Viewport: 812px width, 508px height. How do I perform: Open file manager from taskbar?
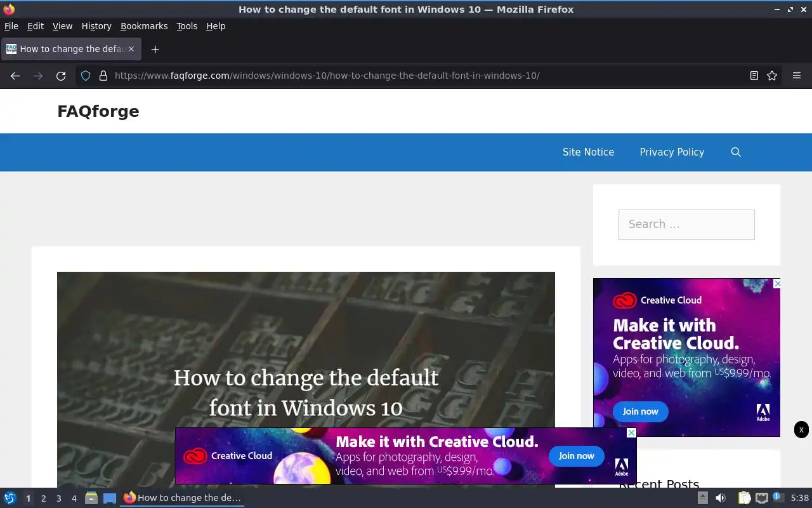pos(91,498)
